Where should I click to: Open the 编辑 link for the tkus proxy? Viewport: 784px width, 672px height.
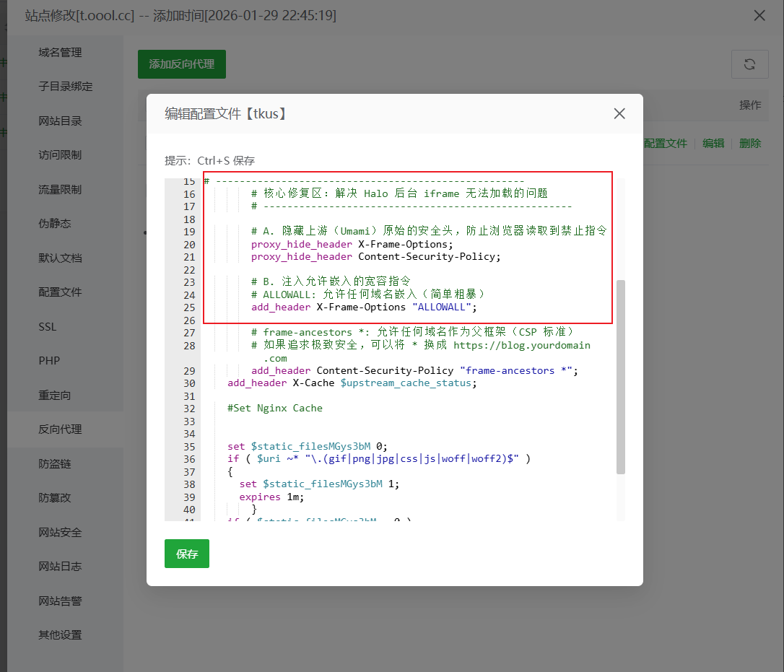pyautogui.click(x=713, y=143)
